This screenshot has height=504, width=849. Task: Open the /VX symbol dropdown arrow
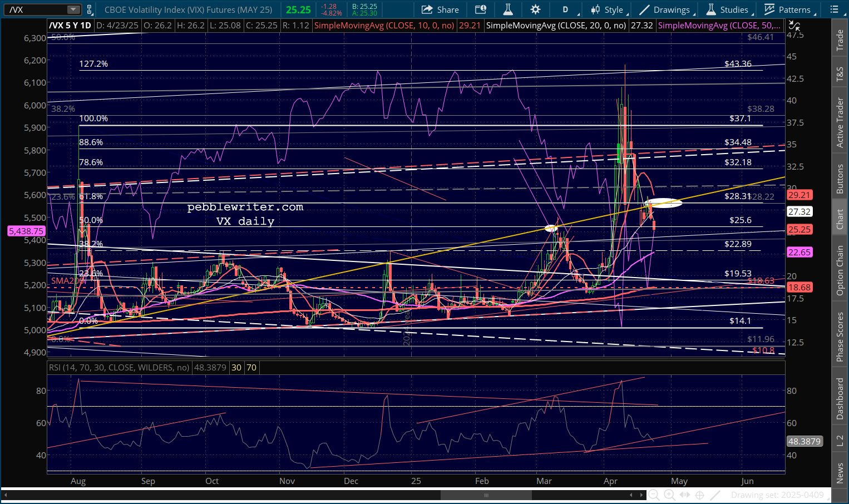(73, 9)
